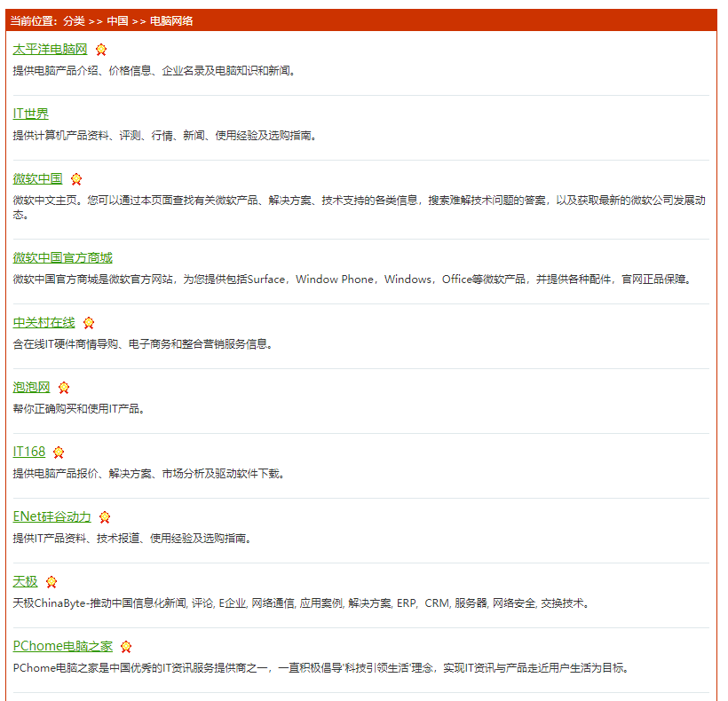Click the award badge next to ENet硅谷动力
The image size is (728, 701).
point(105,517)
